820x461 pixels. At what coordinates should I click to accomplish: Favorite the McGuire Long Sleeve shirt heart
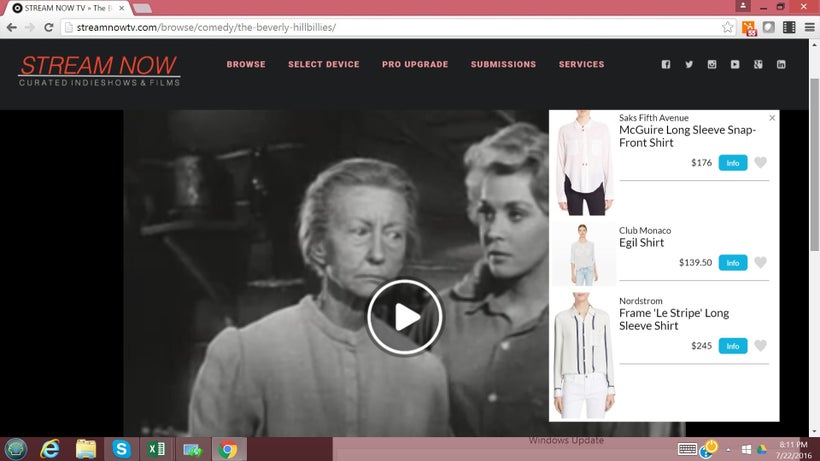760,163
